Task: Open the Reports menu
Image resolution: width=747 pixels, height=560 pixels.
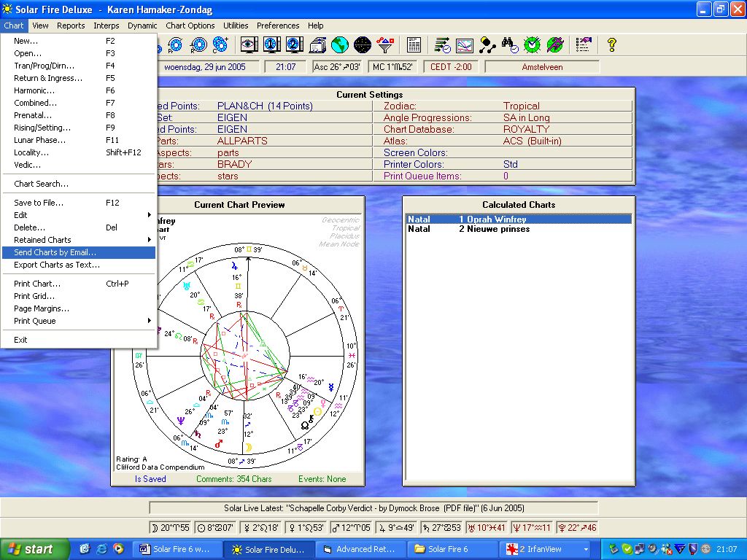Action: point(71,26)
